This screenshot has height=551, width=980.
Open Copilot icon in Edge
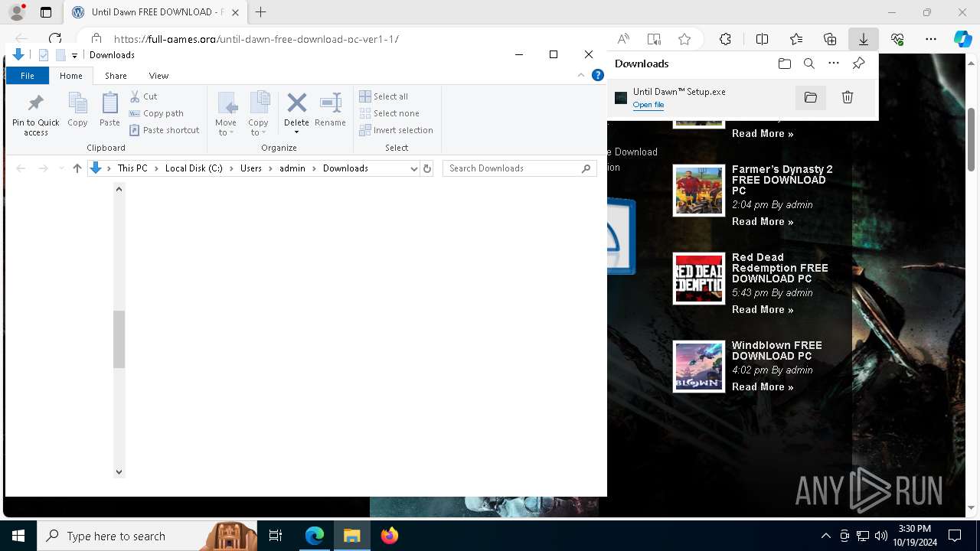(962, 39)
